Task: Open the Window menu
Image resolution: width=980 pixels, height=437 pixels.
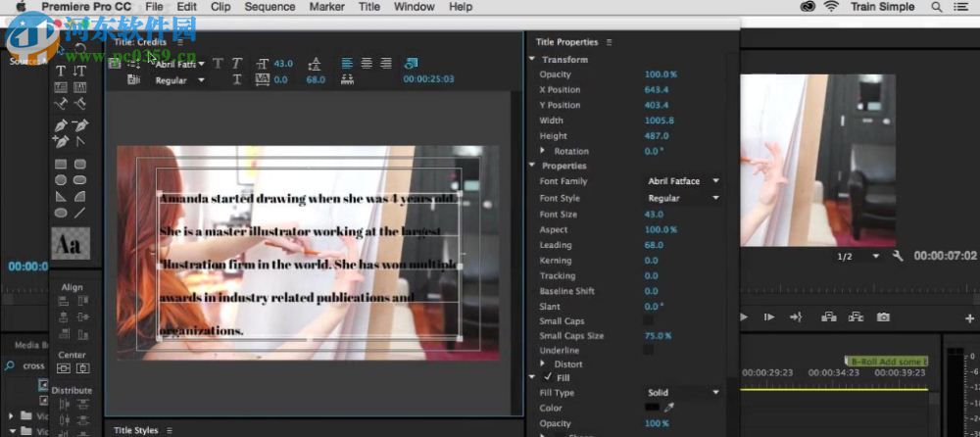Action: pos(415,7)
